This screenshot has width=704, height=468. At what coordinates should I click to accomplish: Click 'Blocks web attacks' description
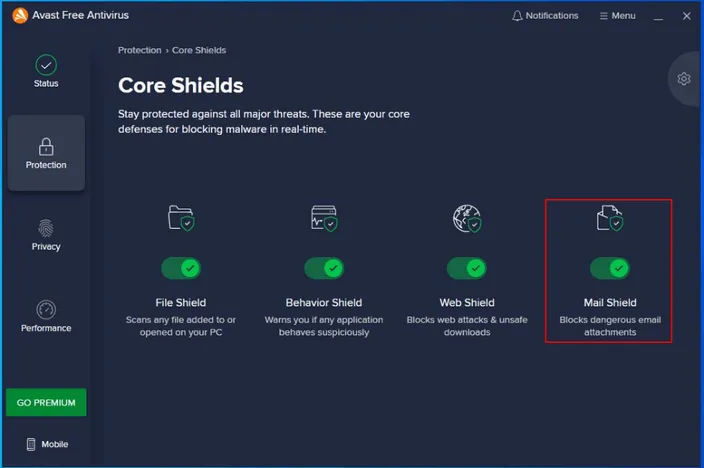[x=467, y=326]
